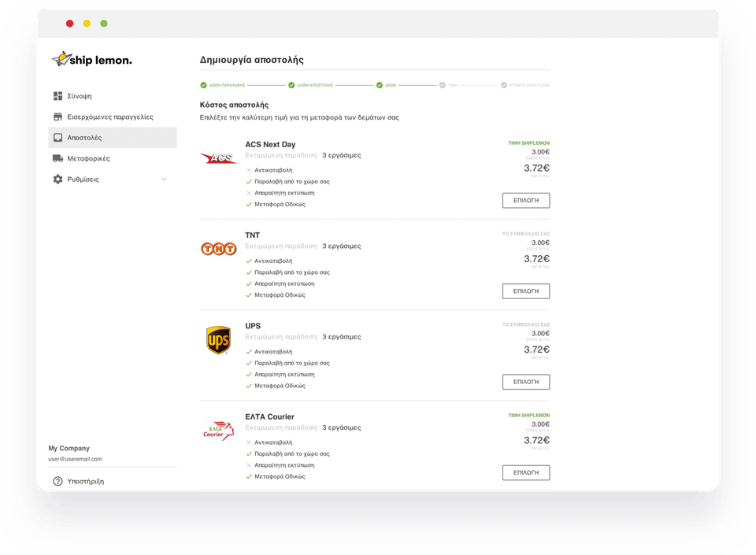Click ΤΙΜΗ SHIPLEMON label on ΕΛΤΑ row
756x555 pixels.
click(529, 416)
